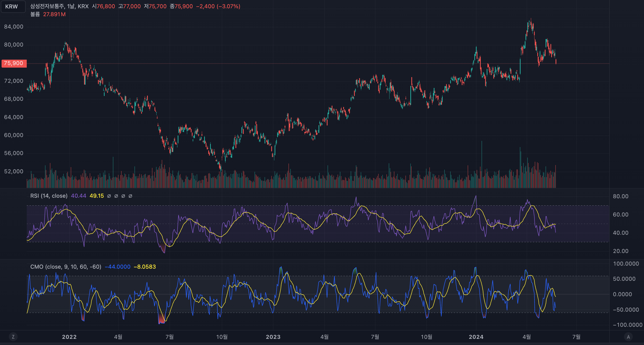Click the 고 high value 77,000
This screenshot has height=345, width=644.
132,6
